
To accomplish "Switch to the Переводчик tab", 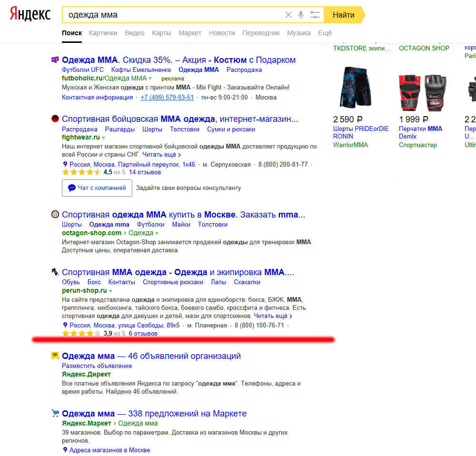I will pos(261,33).
